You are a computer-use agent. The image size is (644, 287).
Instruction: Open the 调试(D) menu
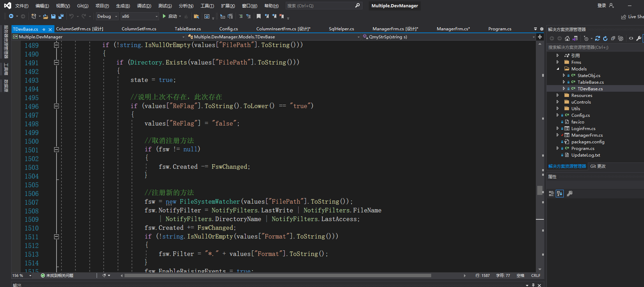[144, 6]
